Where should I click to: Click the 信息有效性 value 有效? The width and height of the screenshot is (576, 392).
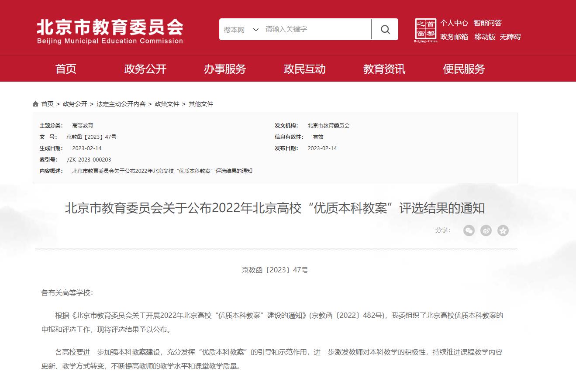[x=318, y=137]
